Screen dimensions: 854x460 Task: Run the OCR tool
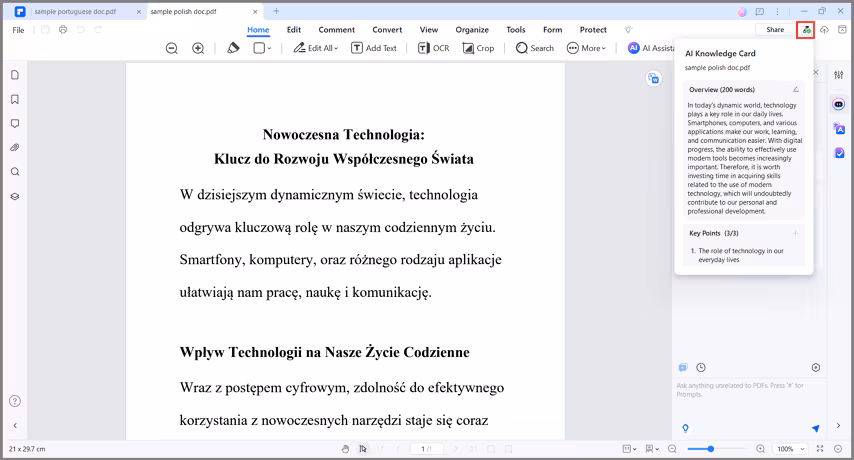(434, 48)
